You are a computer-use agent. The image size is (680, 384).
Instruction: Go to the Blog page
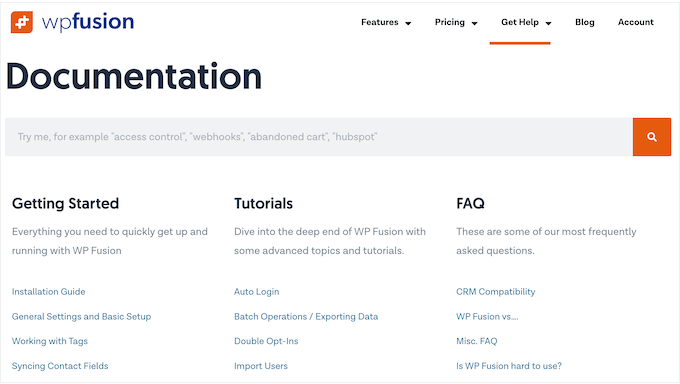coord(585,22)
